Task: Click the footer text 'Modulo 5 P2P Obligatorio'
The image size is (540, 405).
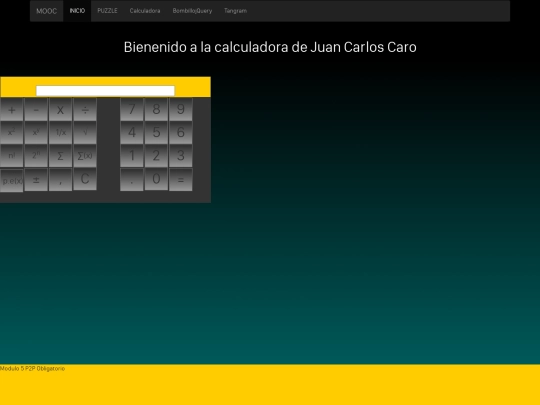Action: click(32, 368)
